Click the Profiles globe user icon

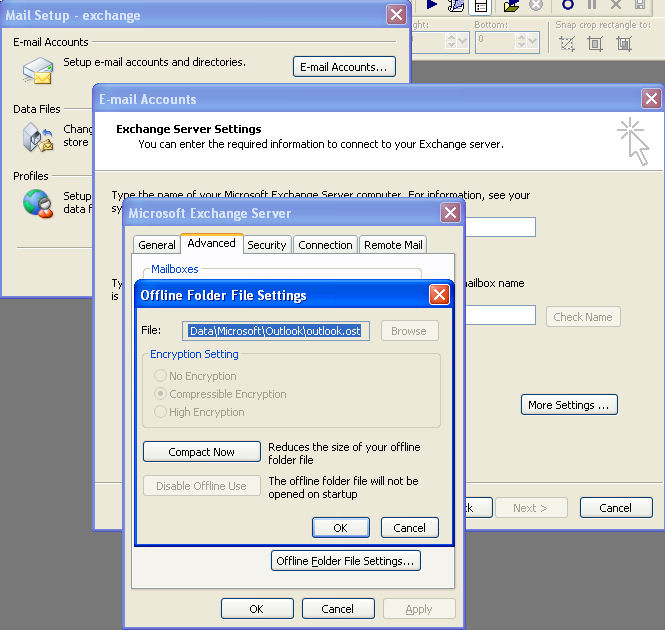click(38, 204)
